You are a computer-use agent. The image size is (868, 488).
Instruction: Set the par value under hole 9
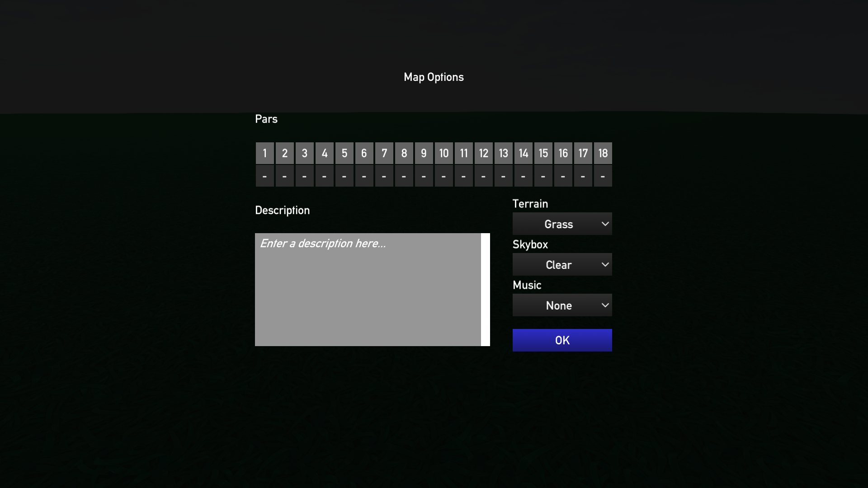tap(424, 176)
